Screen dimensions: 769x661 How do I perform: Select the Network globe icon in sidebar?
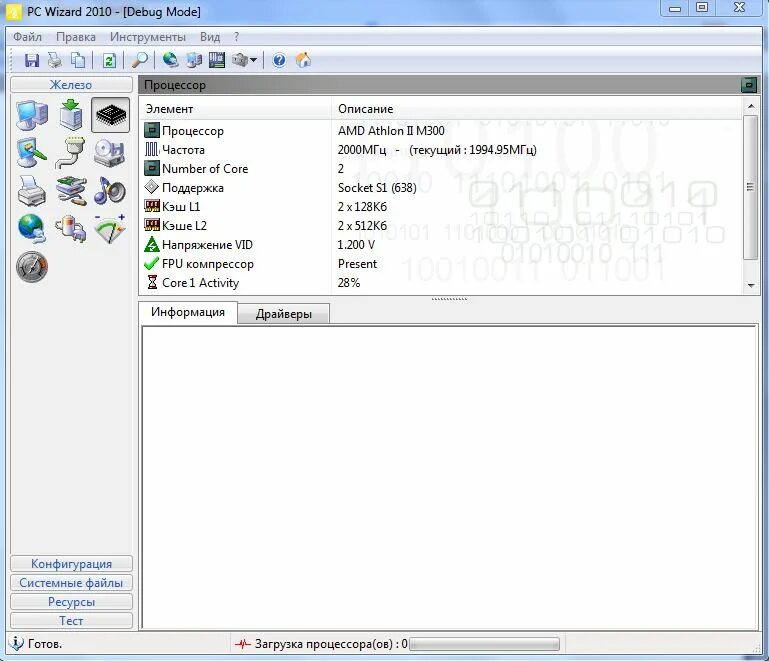tap(32, 229)
